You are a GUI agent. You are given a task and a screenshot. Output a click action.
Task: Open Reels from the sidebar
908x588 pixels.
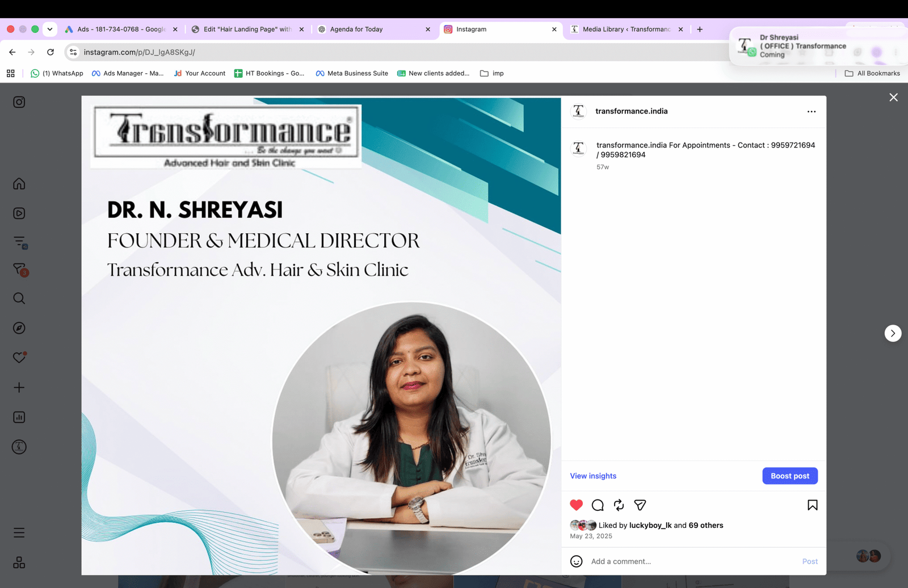point(19,213)
